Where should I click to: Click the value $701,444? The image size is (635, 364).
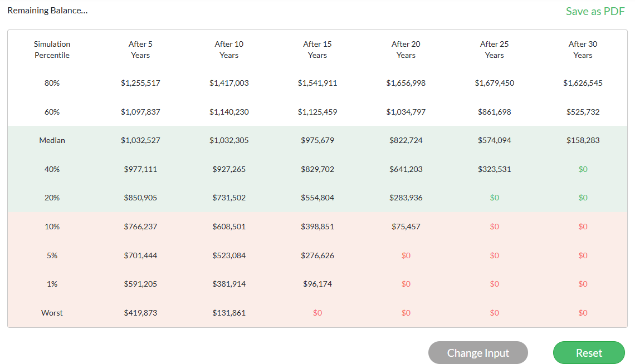(140, 255)
